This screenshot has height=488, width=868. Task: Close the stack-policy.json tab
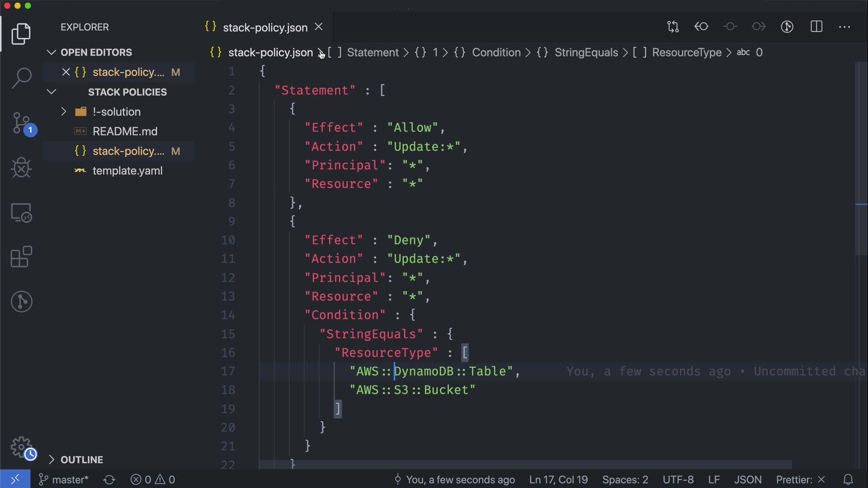319,27
